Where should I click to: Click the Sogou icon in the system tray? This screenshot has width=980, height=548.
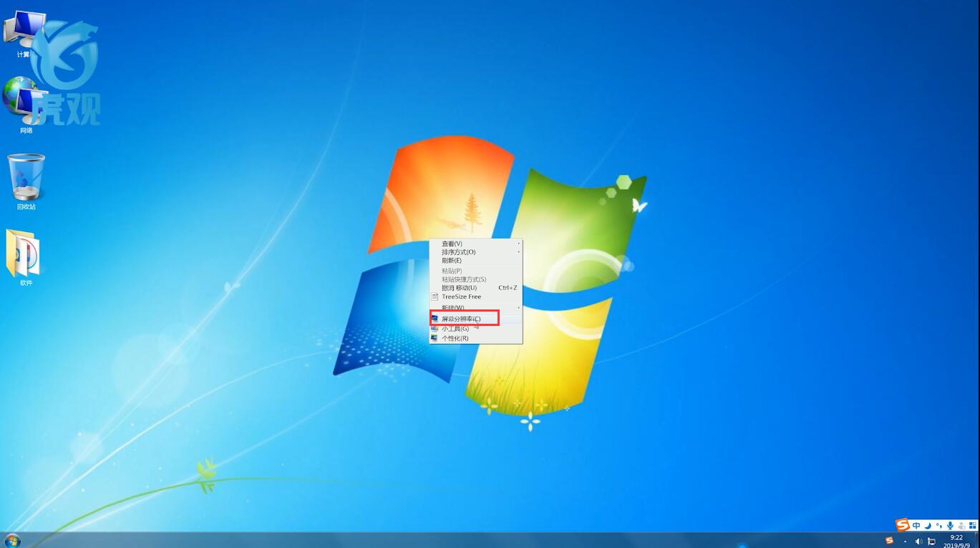[x=890, y=541]
